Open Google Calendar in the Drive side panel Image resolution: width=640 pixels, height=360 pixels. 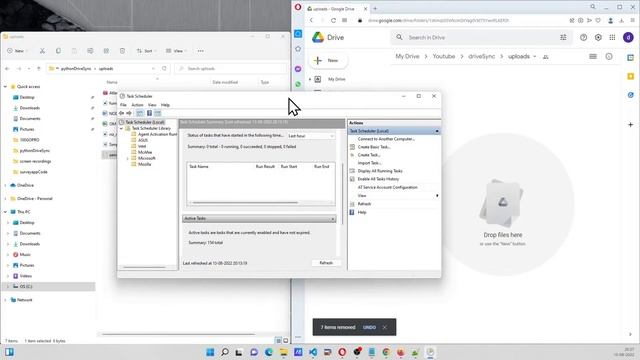coord(631,58)
